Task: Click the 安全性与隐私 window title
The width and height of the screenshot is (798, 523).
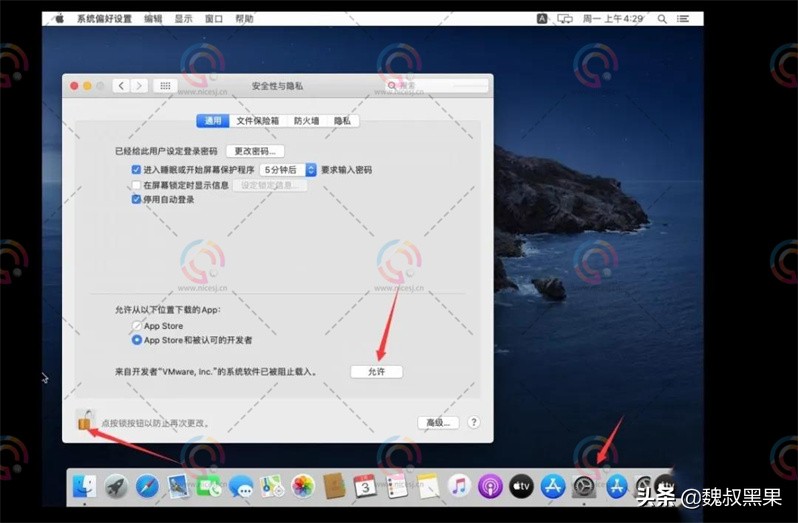Action: [x=277, y=86]
